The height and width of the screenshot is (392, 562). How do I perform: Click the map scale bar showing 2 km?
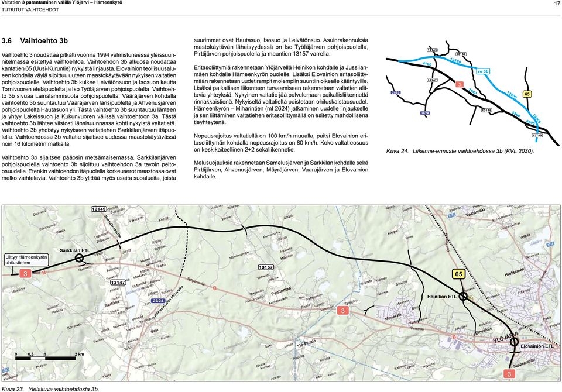click(49, 356)
